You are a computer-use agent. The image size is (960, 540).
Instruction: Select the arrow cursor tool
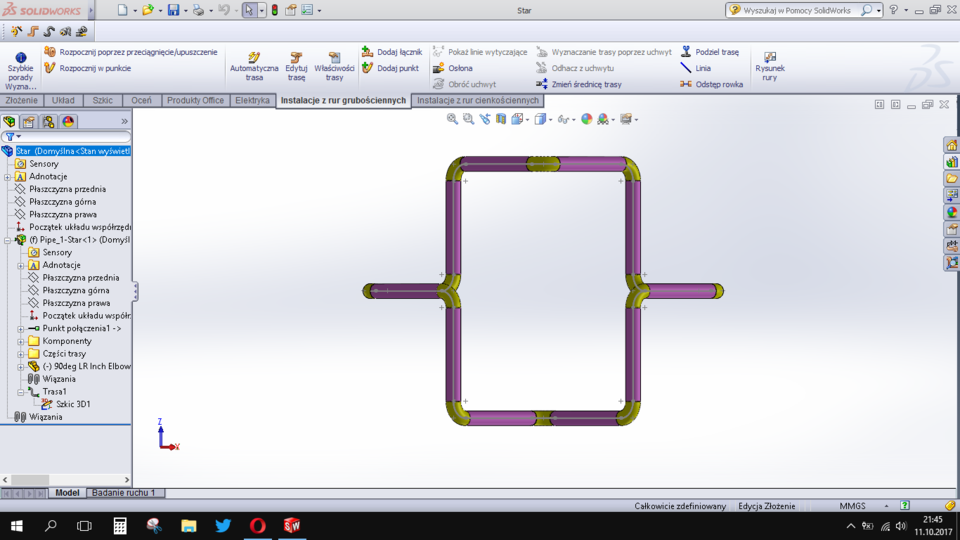click(x=249, y=10)
